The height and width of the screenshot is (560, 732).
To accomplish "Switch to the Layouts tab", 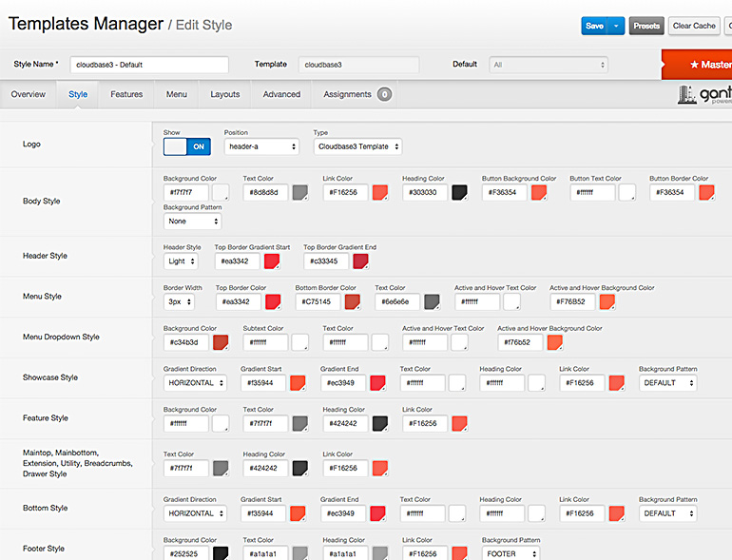I will [x=225, y=94].
